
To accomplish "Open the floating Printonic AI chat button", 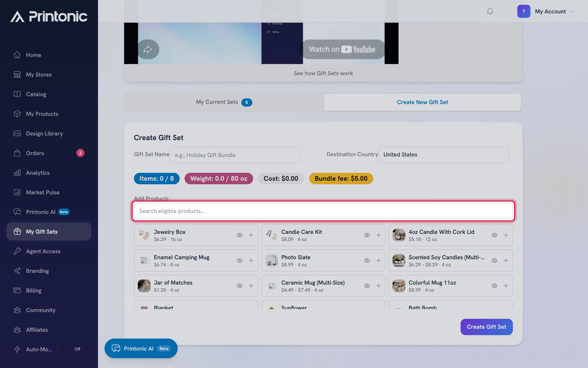I will pyautogui.click(x=141, y=348).
